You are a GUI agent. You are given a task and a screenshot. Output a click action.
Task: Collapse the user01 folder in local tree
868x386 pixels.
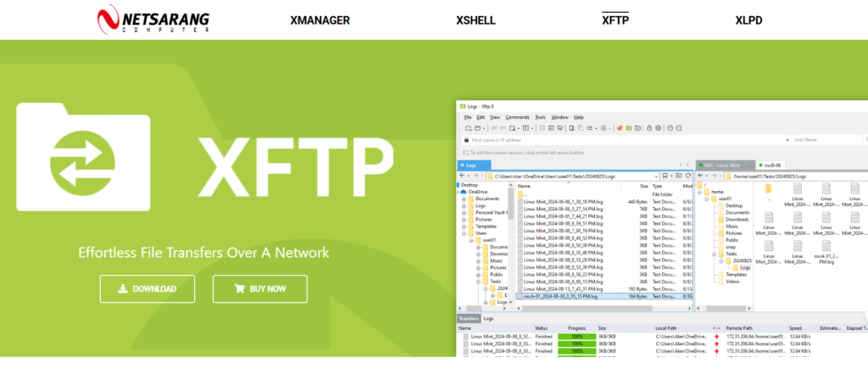(470, 240)
